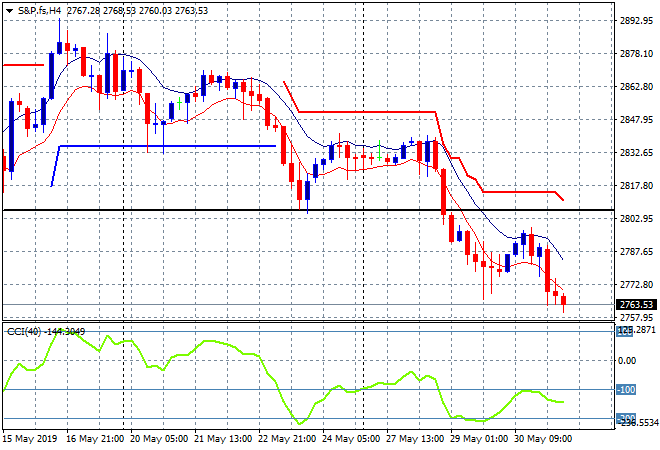
Task: Click the 20 May 05:00 time label
Action: (x=159, y=439)
